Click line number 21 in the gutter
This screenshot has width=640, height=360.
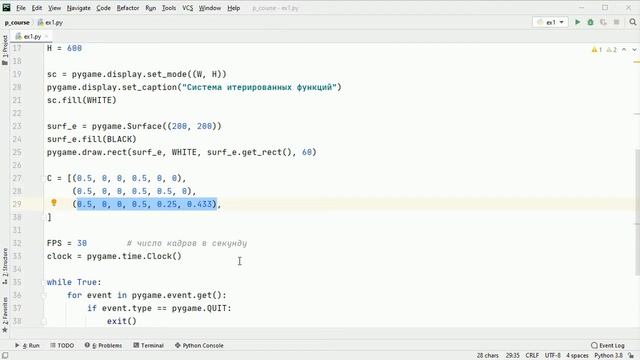16,100
